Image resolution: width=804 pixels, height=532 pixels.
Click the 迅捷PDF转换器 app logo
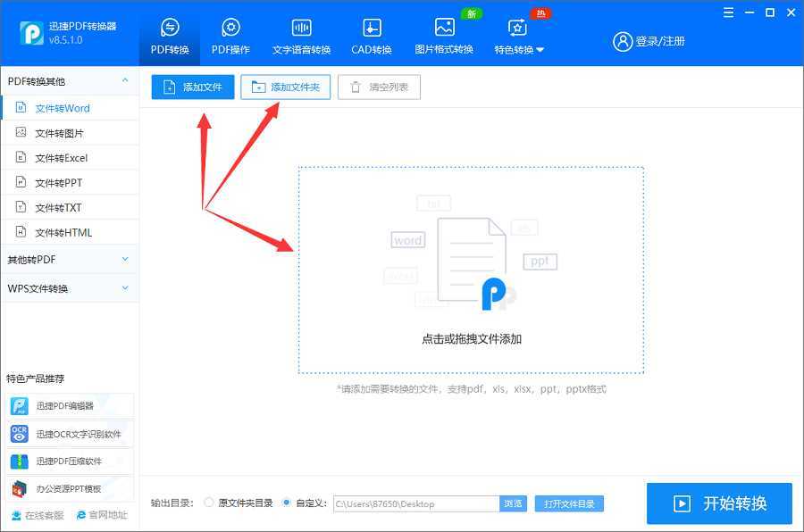(31, 33)
